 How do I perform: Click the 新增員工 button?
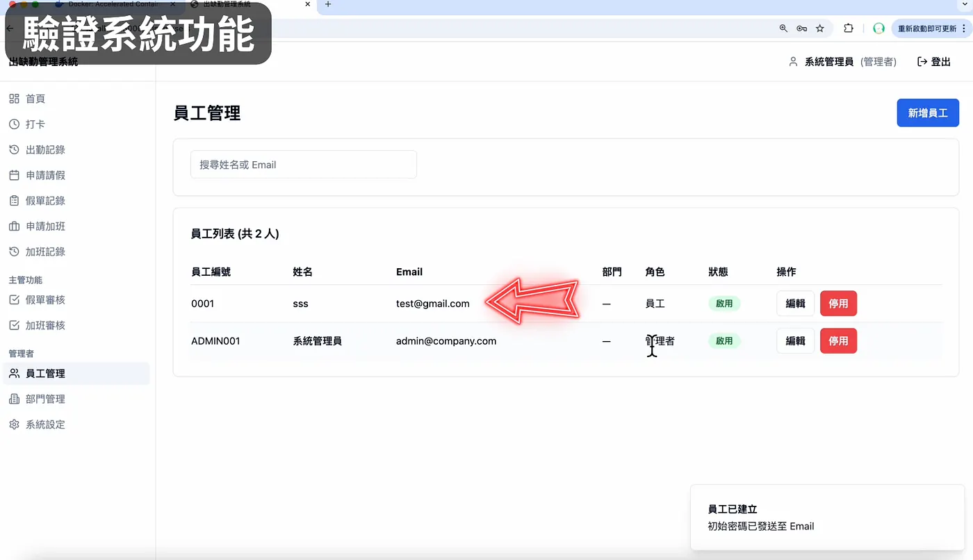tap(928, 113)
